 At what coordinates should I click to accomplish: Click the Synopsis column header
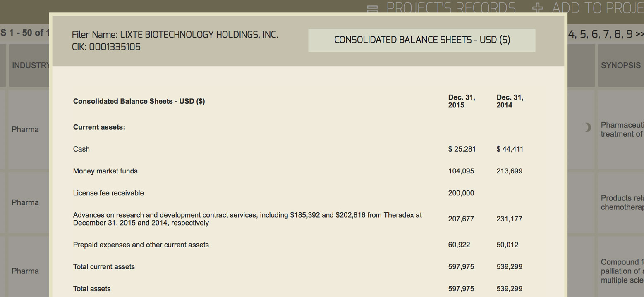click(620, 65)
